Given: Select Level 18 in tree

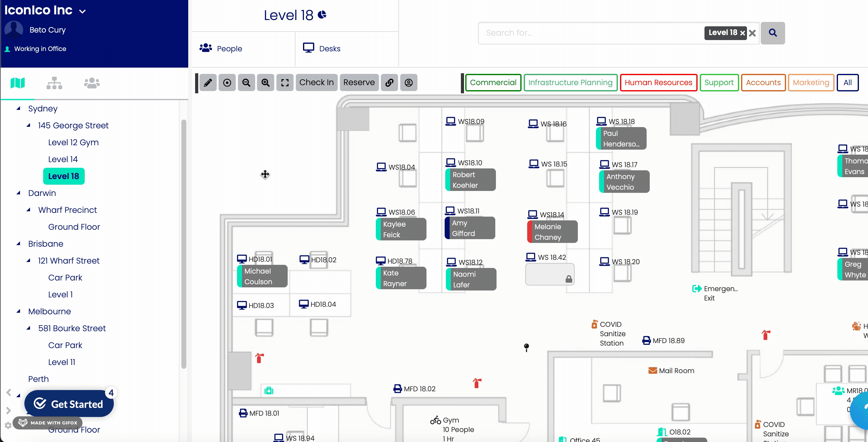Looking at the screenshot, I should coord(64,176).
